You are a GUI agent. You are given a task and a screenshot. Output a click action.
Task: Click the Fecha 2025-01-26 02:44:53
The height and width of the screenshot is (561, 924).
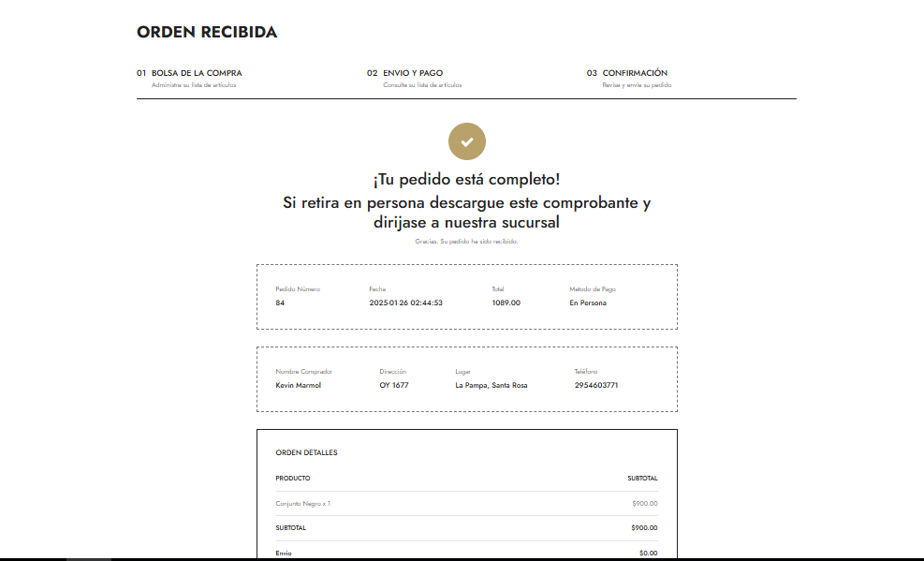[405, 303]
